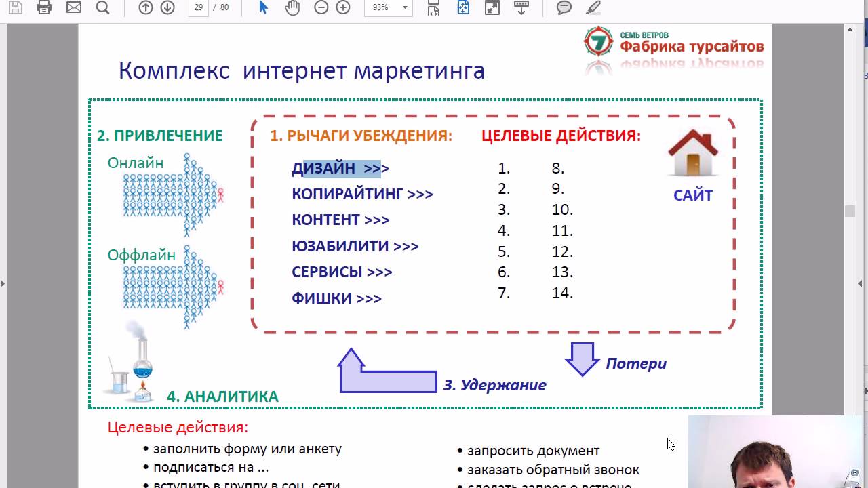
Task: Click the bent up arrow beside Удержание
Action: (x=388, y=371)
